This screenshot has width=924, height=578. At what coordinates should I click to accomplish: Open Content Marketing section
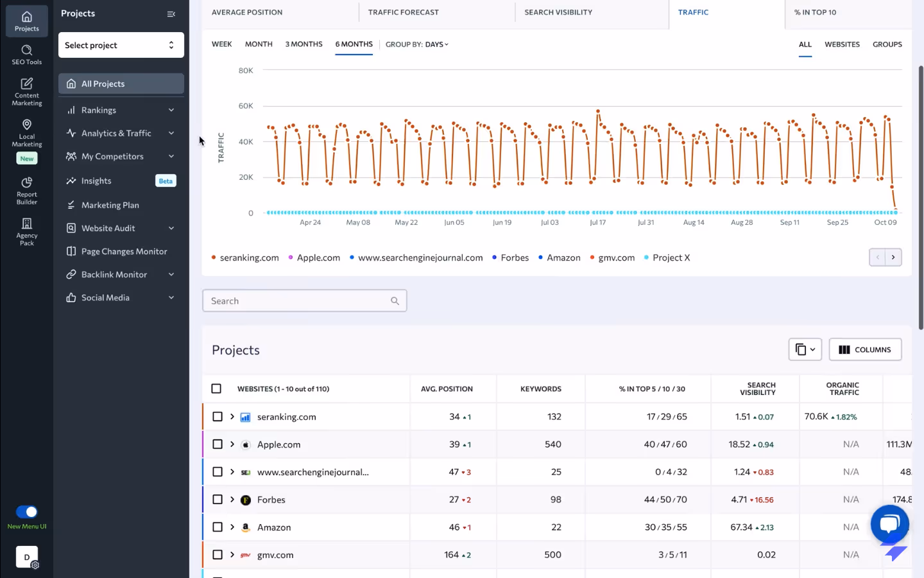26,92
